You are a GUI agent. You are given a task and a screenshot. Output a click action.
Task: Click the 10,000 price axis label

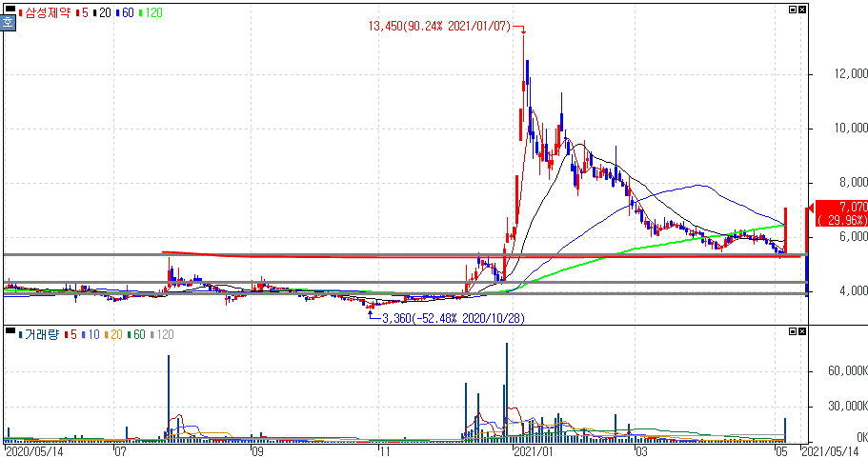point(851,128)
